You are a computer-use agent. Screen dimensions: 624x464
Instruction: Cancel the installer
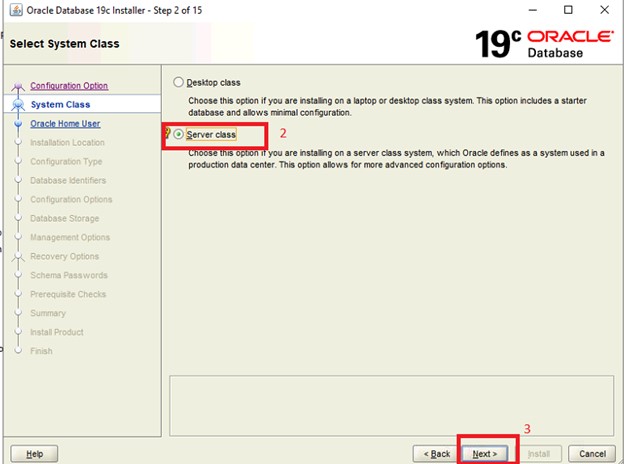coord(591,453)
